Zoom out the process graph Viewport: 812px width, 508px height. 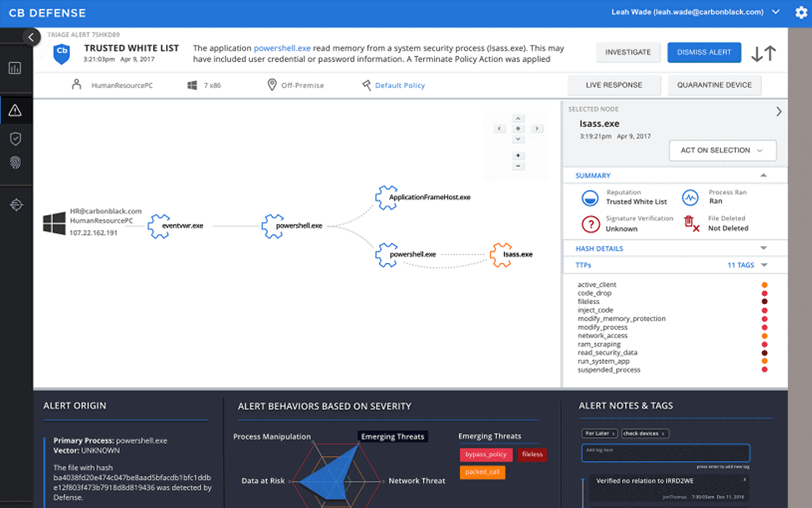point(518,166)
